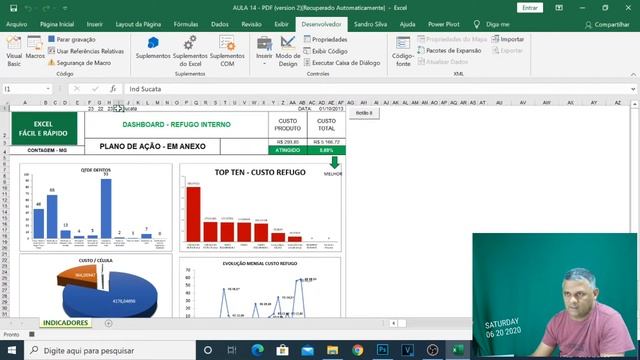The height and width of the screenshot is (360, 640).
Task: Open the Macros dialog
Action: coord(35,47)
